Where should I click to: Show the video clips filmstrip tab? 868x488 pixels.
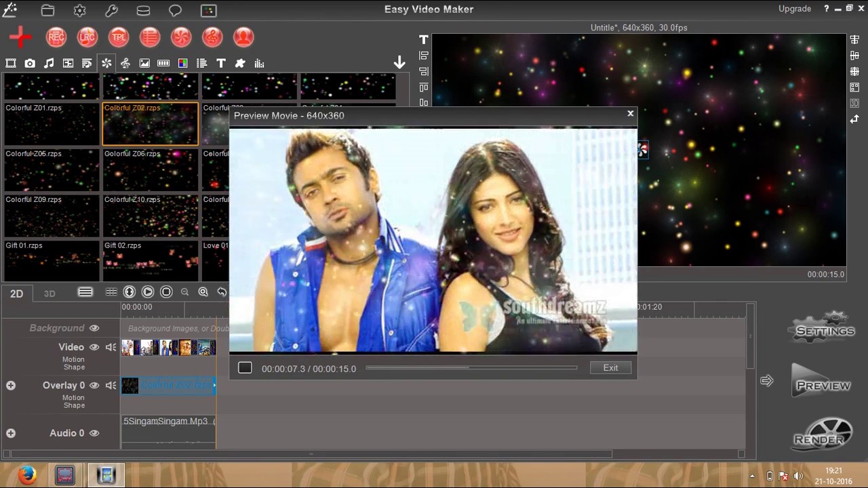(11, 63)
